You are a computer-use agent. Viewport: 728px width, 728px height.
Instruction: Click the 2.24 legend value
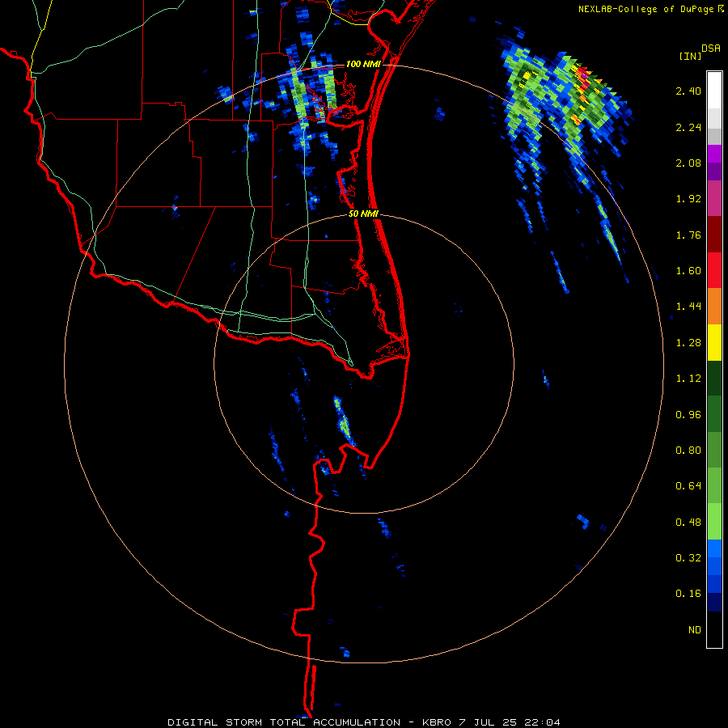tap(688, 127)
